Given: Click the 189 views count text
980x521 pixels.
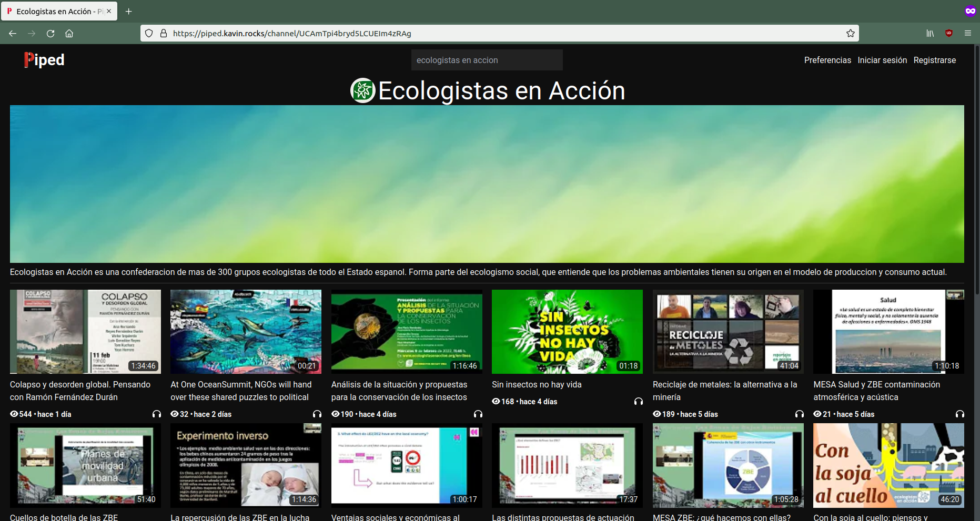Looking at the screenshot, I should click(x=668, y=414).
